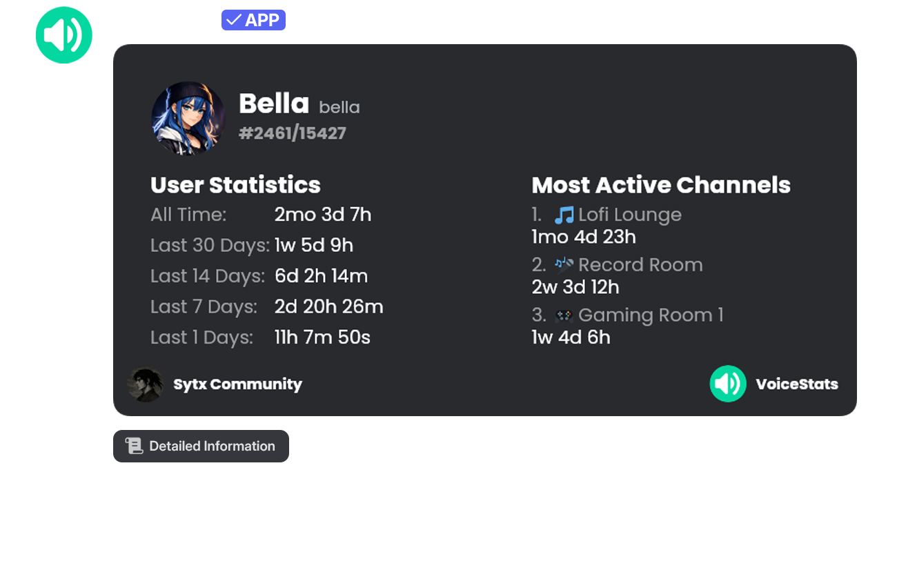This screenshot has width=897, height=588.
Task: Click the microphone icon beside Record Room
Action: pos(564,265)
